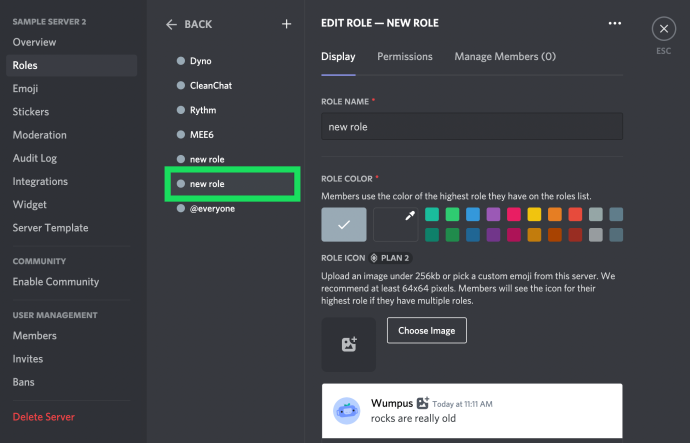Click the Choose Image button
690x443 pixels.
coord(426,330)
